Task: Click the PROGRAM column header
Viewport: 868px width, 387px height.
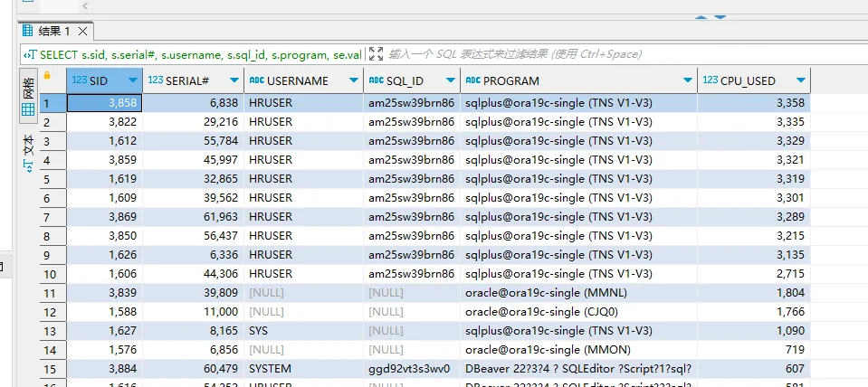Action: click(x=578, y=80)
